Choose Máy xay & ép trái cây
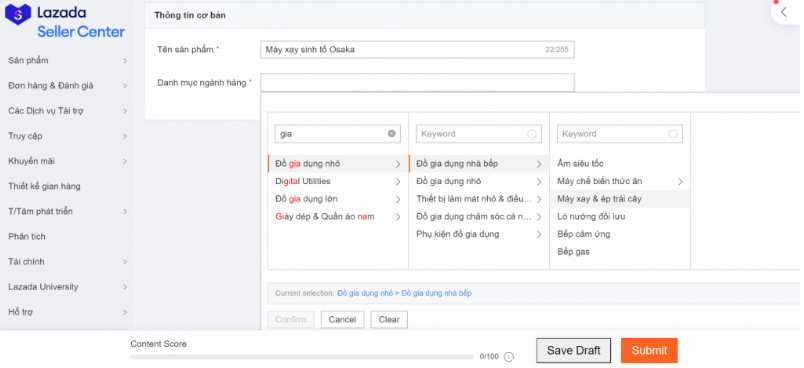 pos(620,198)
